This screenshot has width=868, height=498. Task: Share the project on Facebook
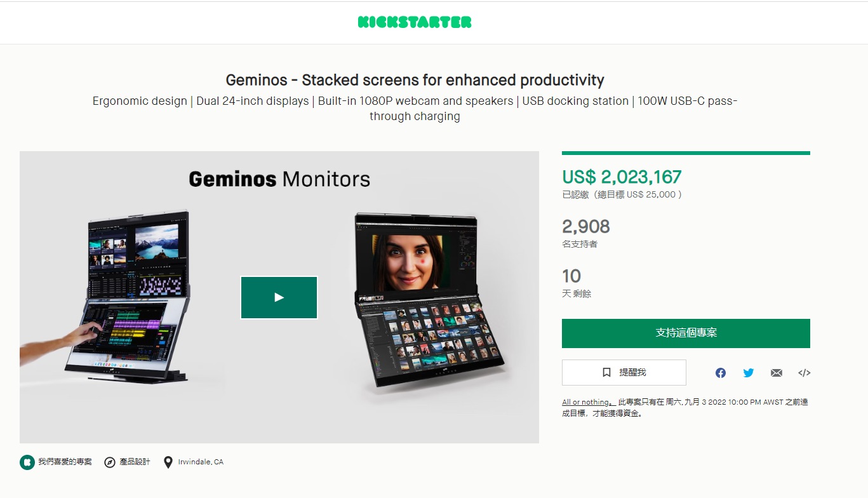pyautogui.click(x=721, y=373)
